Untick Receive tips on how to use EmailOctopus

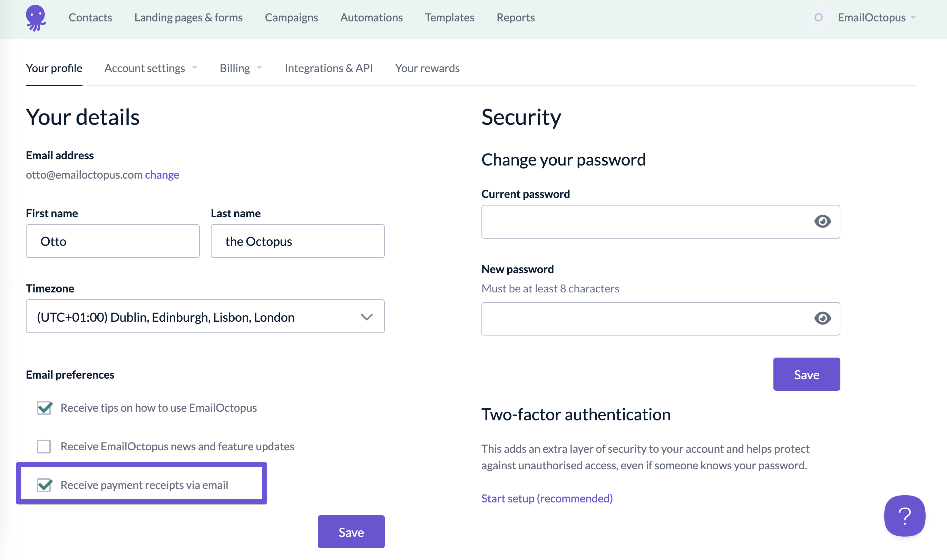click(x=44, y=408)
